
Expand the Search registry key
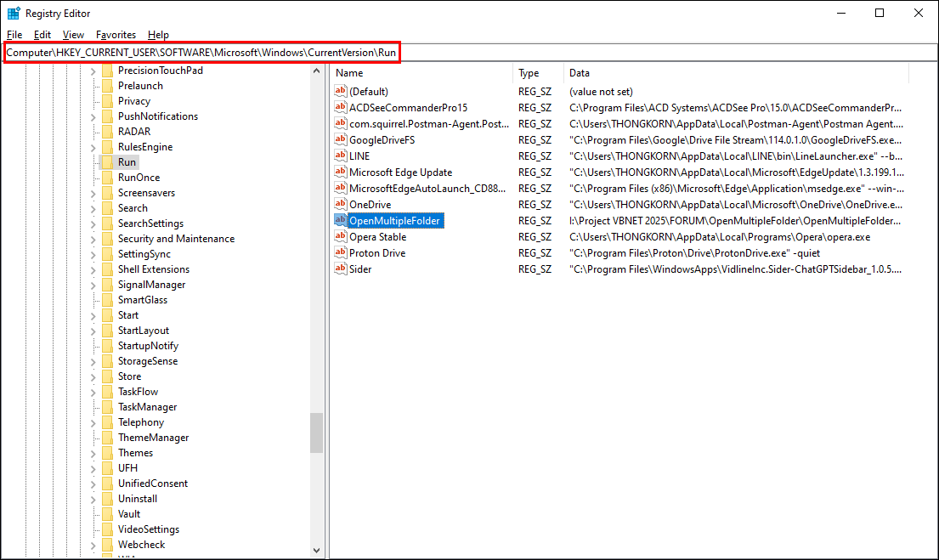point(93,208)
